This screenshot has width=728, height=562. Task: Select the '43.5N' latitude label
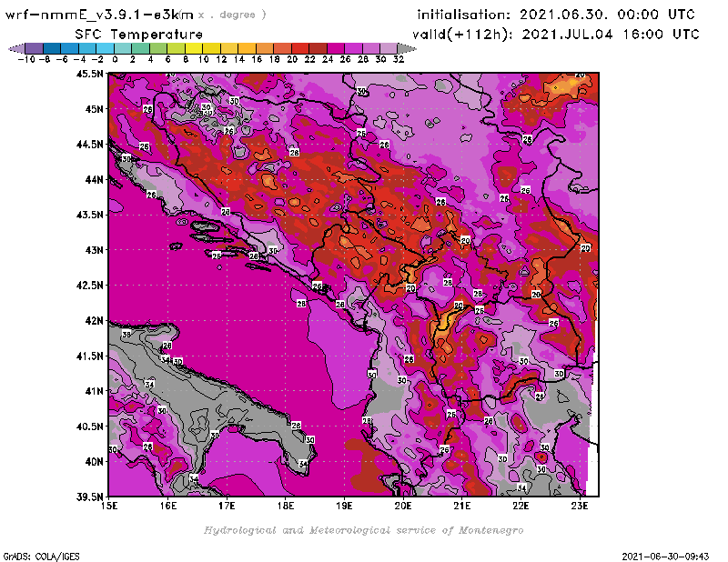tap(90, 215)
